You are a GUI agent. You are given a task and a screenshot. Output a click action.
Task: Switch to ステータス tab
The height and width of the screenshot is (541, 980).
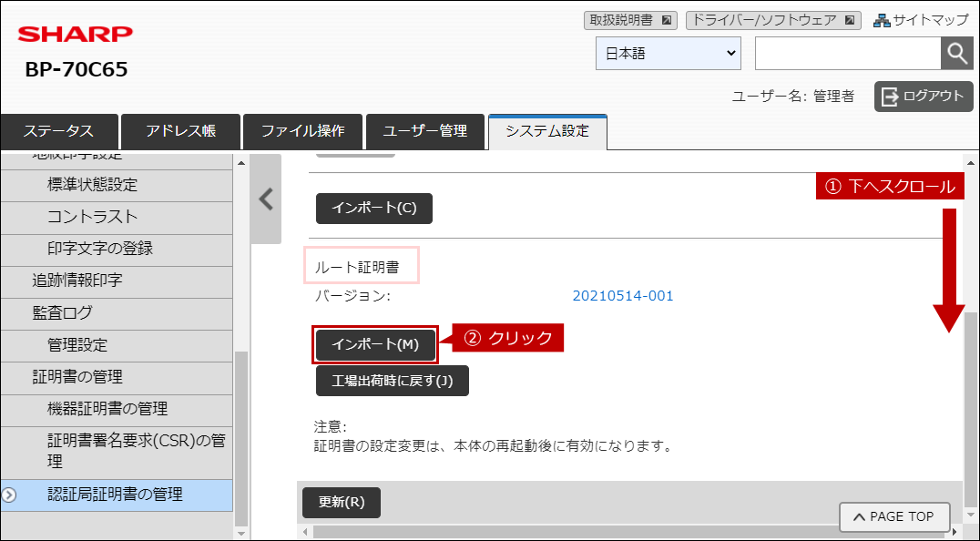59,132
